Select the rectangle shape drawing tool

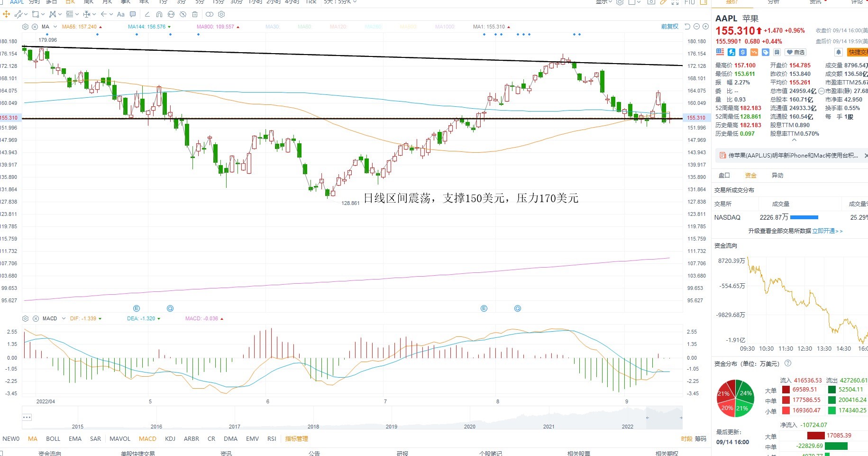(x=35, y=14)
